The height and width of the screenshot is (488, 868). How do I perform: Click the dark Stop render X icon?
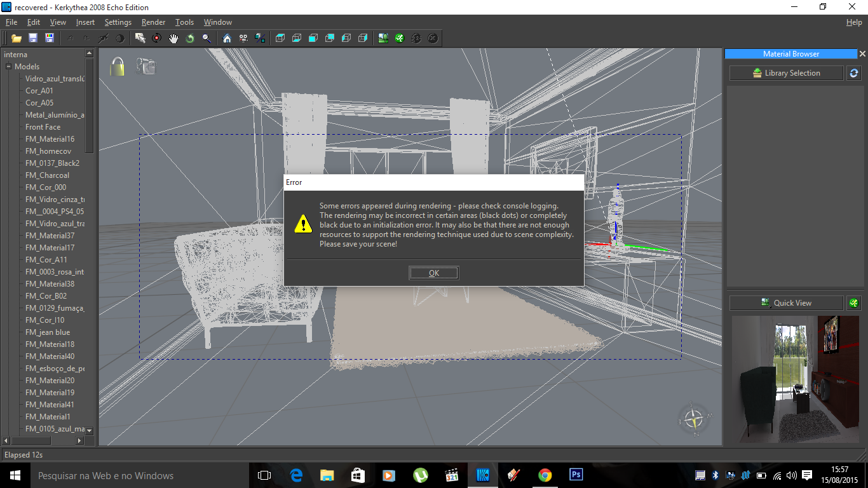tap(433, 38)
